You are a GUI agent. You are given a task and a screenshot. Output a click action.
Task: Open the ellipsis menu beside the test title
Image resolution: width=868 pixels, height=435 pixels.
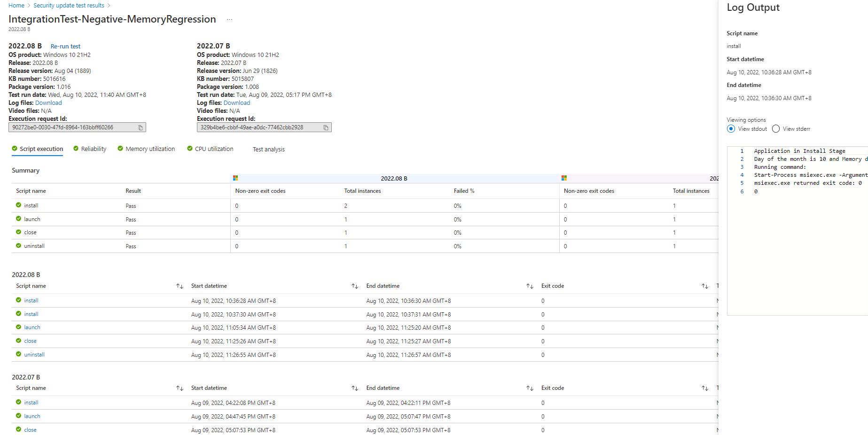click(x=229, y=19)
